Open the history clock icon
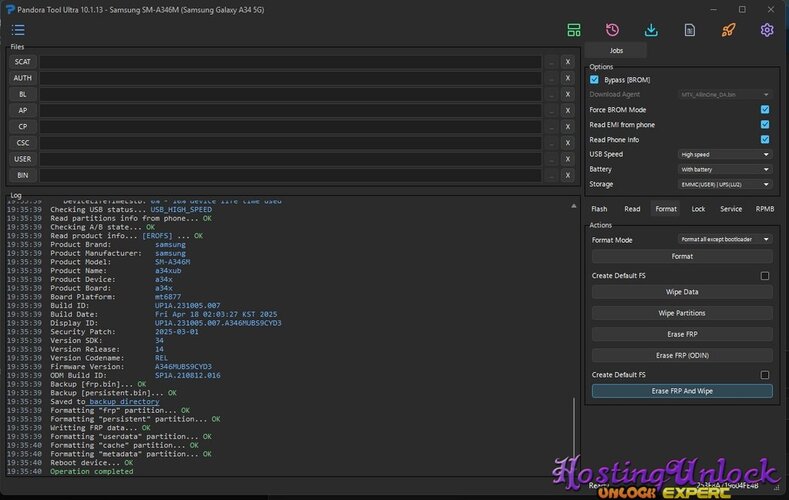This screenshot has height=500, width=789. tap(612, 30)
